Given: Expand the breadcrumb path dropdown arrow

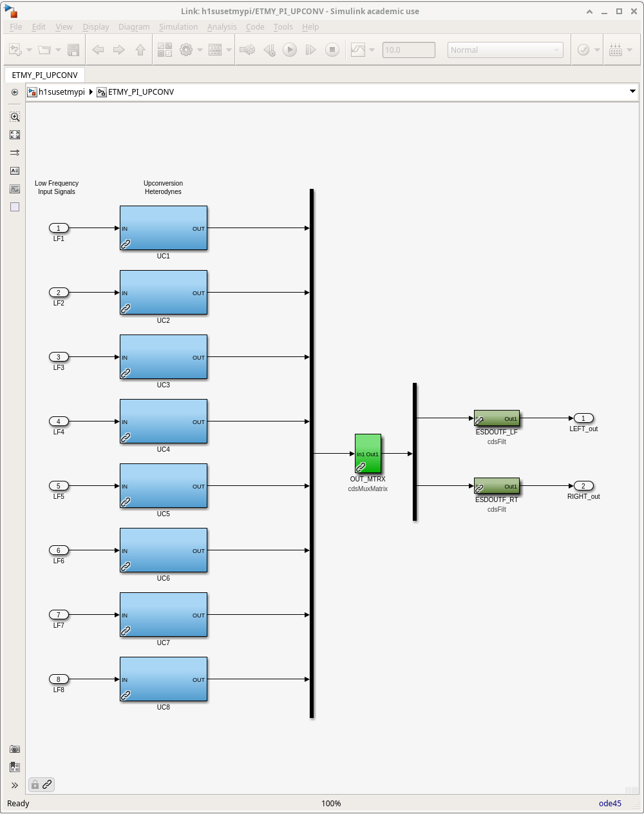Looking at the screenshot, I should tap(632, 92).
